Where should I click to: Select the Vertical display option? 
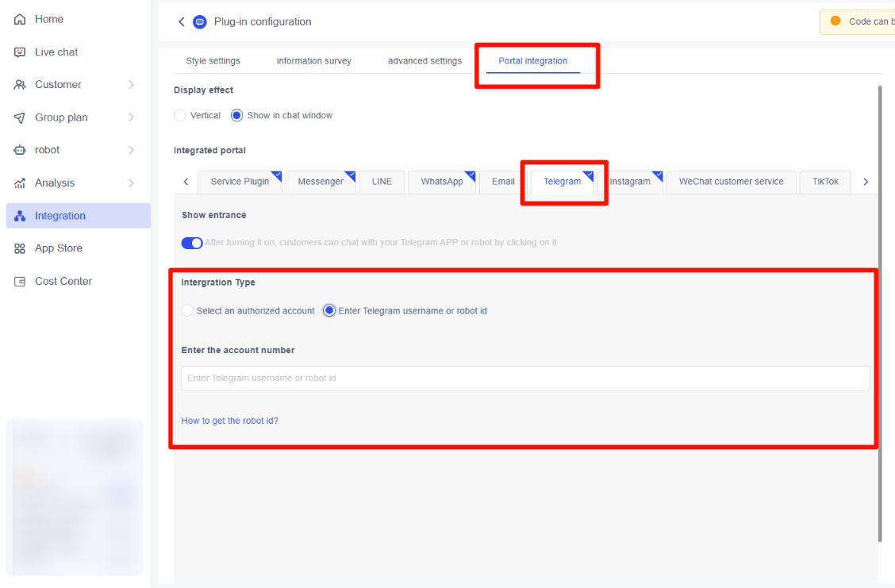click(x=180, y=115)
